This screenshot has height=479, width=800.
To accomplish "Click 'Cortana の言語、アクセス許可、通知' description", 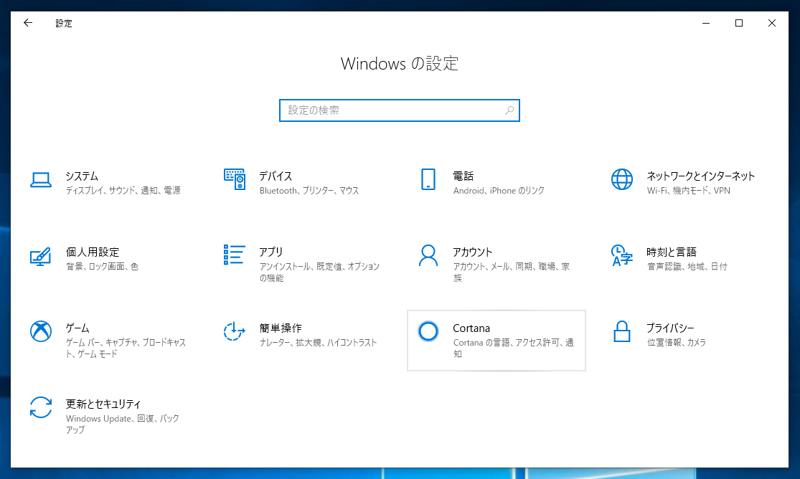I will (x=514, y=348).
